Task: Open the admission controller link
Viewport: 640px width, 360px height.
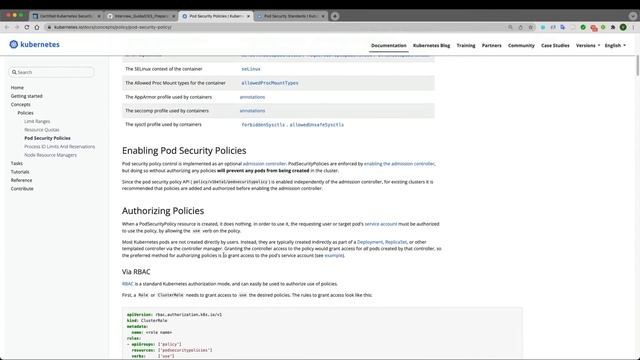Action: (264, 164)
